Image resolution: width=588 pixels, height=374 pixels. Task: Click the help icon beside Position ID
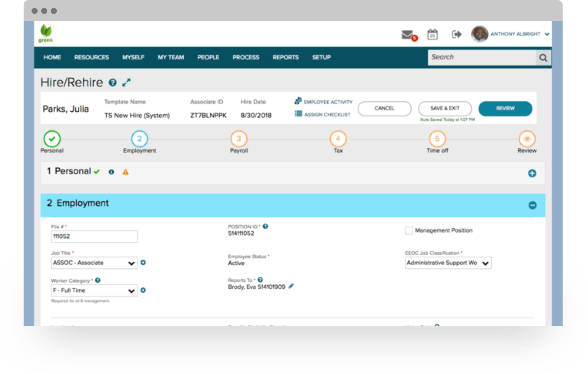click(x=266, y=226)
